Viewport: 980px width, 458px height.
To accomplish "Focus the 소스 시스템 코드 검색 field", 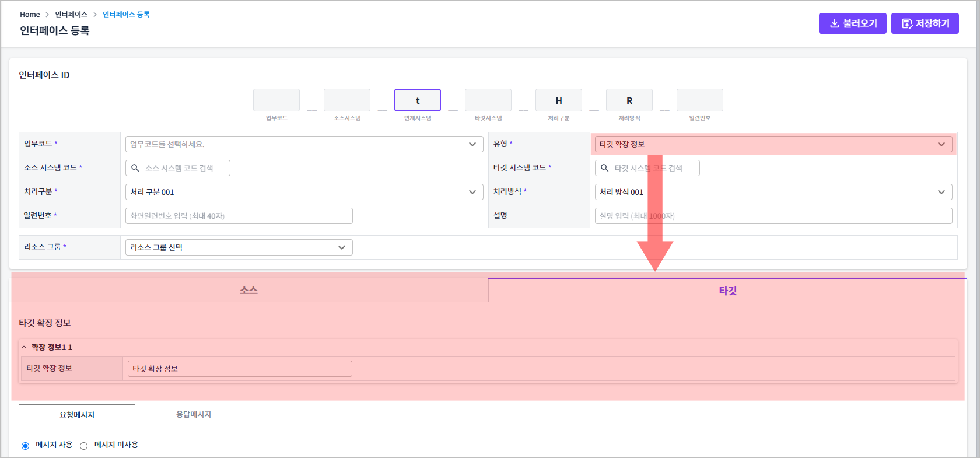I will (x=178, y=168).
